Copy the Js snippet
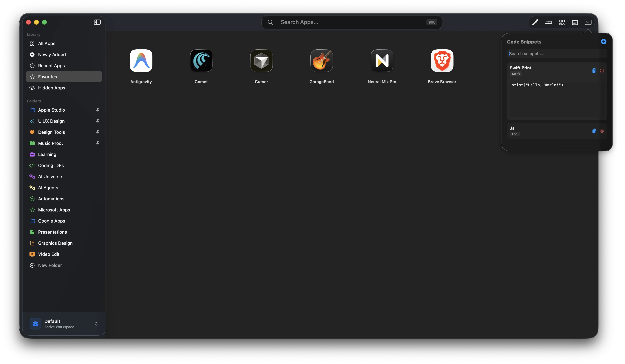The image size is (625, 364). [x=594, y=131]
